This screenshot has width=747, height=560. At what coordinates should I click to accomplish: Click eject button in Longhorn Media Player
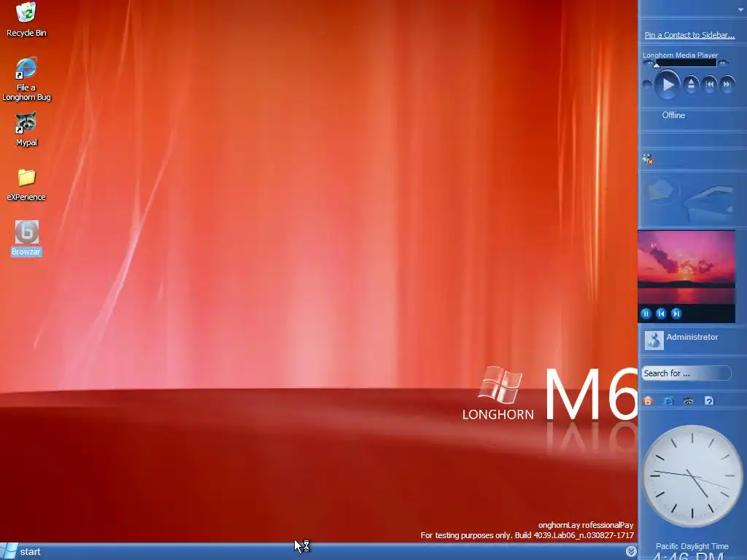[691, 85]
